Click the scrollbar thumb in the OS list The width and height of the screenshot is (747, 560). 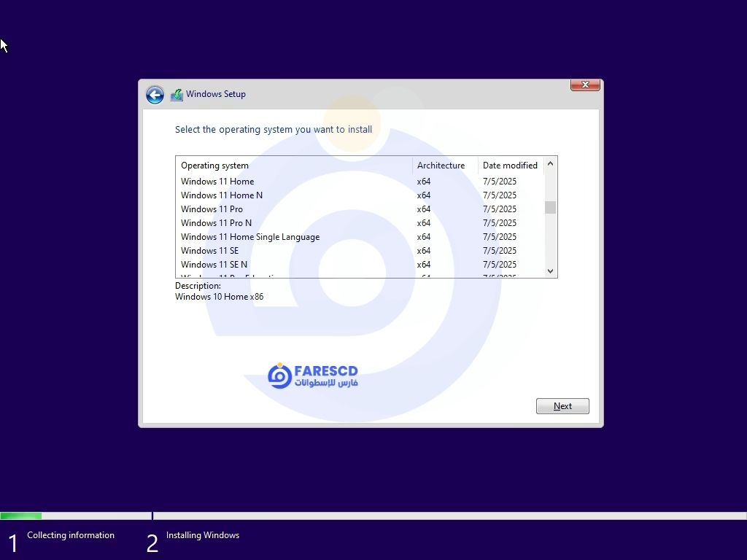550,208
